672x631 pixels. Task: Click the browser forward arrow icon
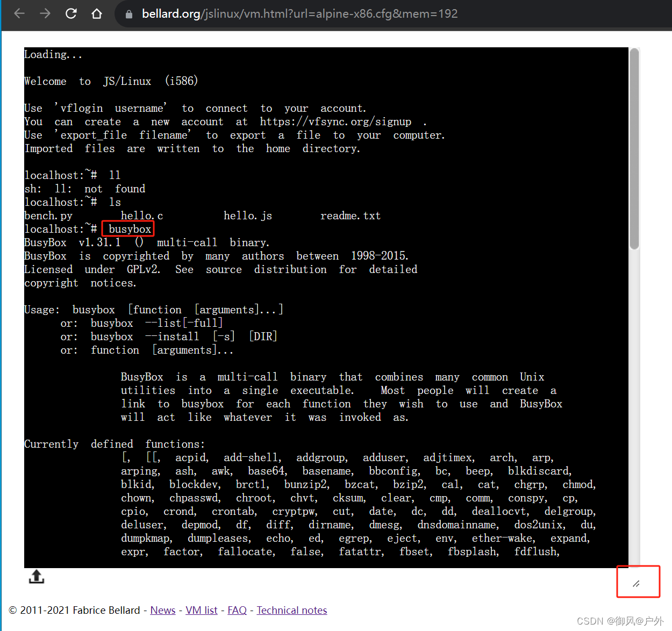[x=45, y=13]
